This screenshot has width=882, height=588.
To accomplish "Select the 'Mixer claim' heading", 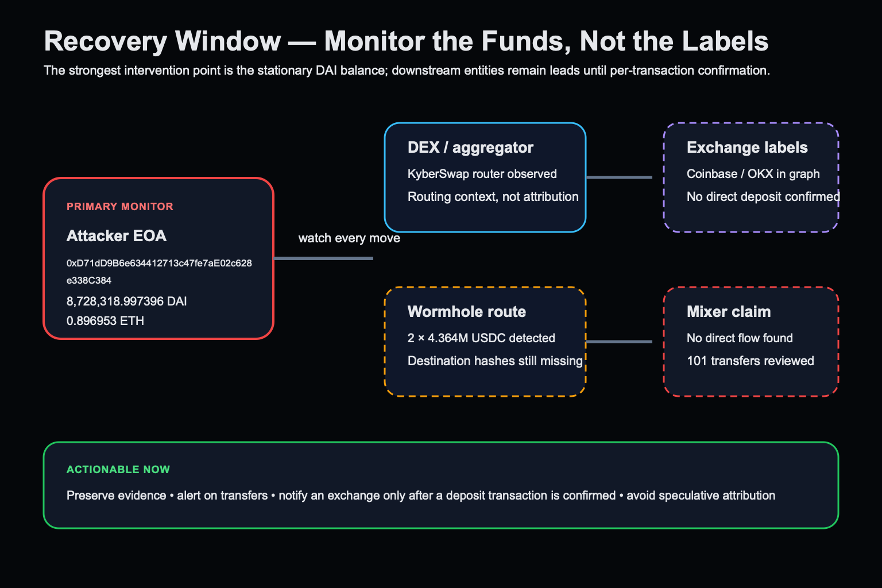I will coord(729,312).
